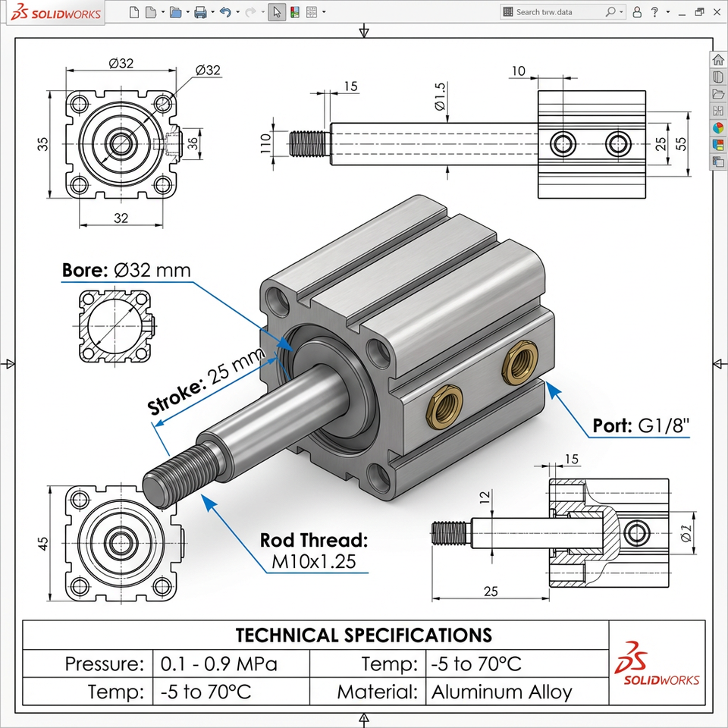Select the '10' dimension above the body
The width and height of the screenshot is (728, 728).
click(x=518, y=71)
